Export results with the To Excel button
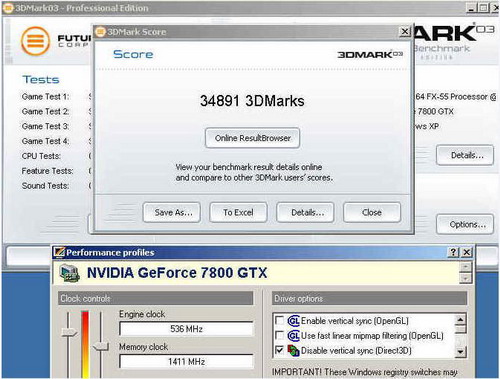The image size is (500, 379). tap(238, 212)
